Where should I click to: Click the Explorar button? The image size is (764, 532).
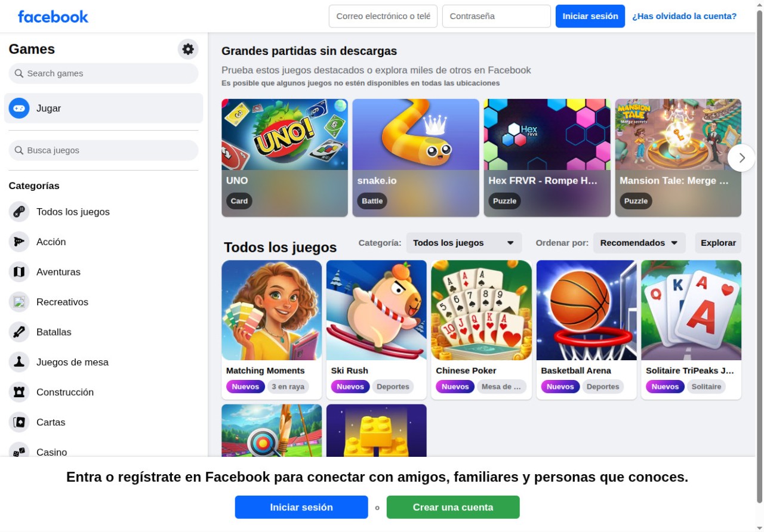pyautogui.click(x=718, y=243)
